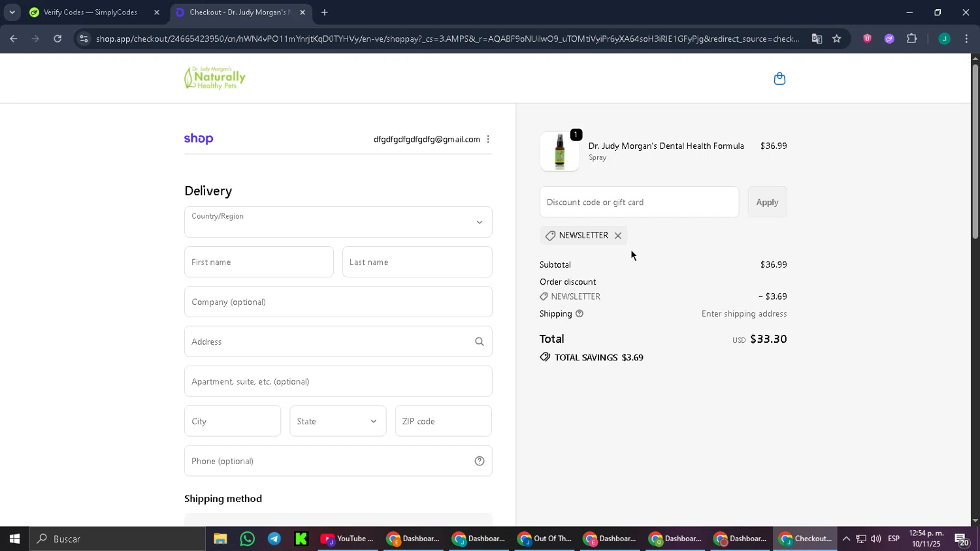Switch to YouTube window in taskbar
This screenshot has height=551, width=980.
347,539
